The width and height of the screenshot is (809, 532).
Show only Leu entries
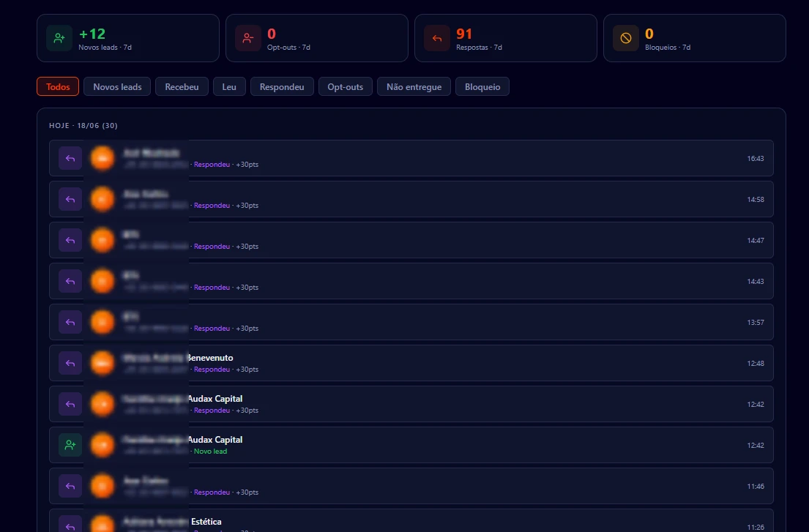pos(229,86)
